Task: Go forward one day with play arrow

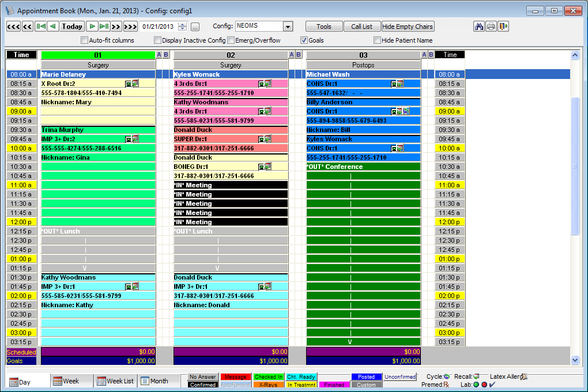Action: (92, 27)
